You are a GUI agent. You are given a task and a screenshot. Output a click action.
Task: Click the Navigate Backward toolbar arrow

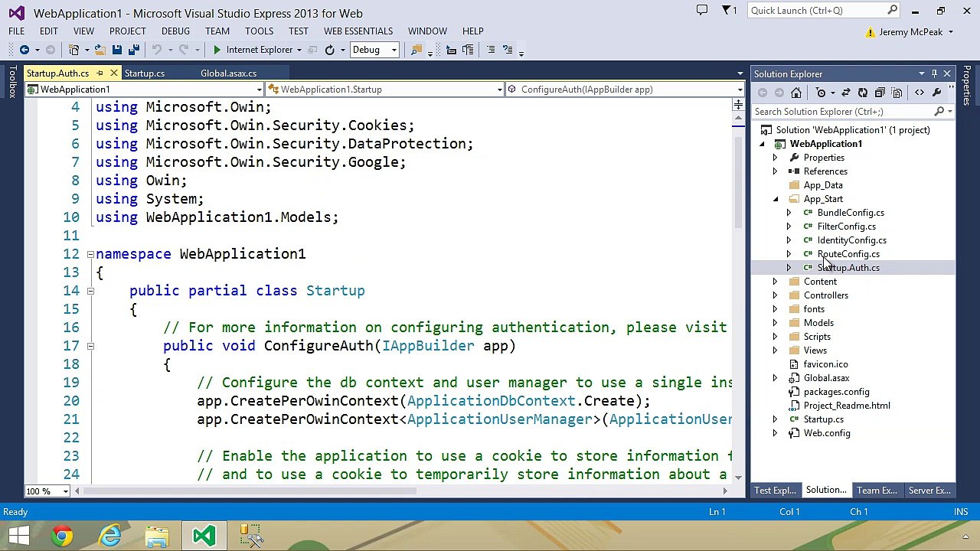[x=24, y=50]
